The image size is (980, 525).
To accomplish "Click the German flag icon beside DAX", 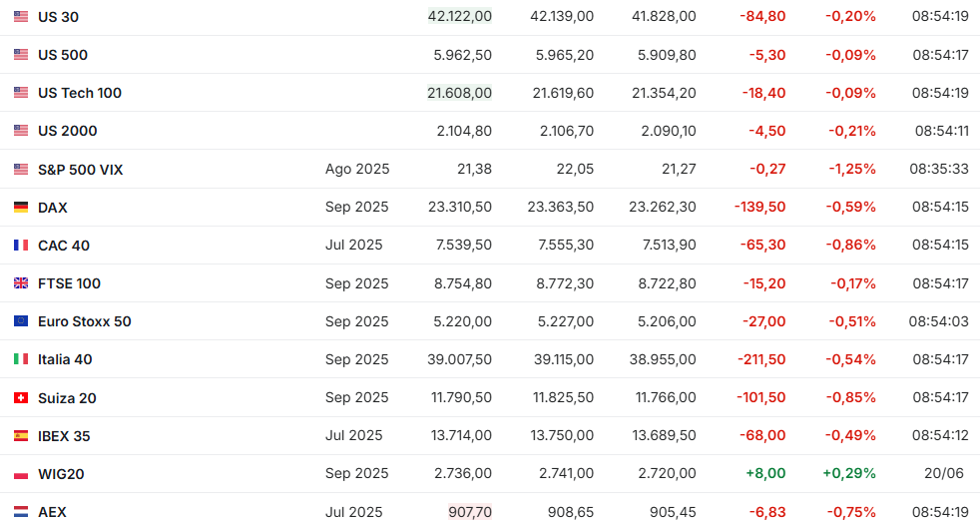I will pos(21,208).
